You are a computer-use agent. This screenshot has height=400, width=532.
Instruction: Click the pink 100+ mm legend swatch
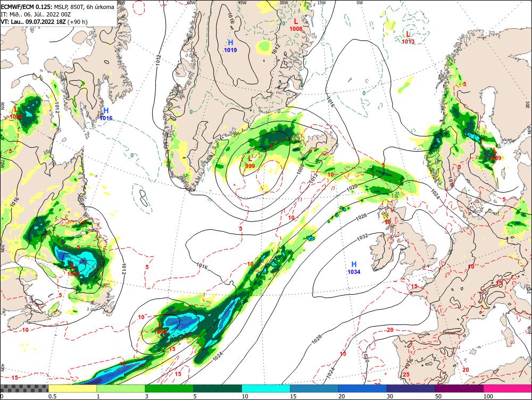(x=508, y=388)
